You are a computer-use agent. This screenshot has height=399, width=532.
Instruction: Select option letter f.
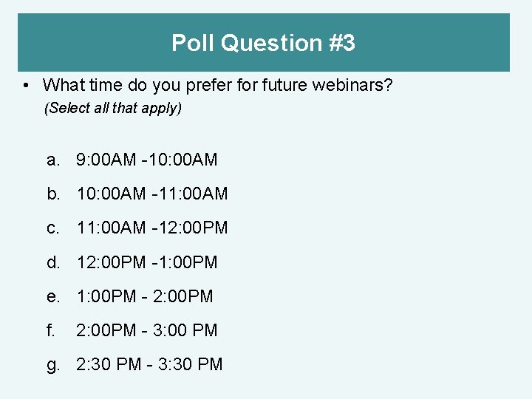[x=50, y=330]
